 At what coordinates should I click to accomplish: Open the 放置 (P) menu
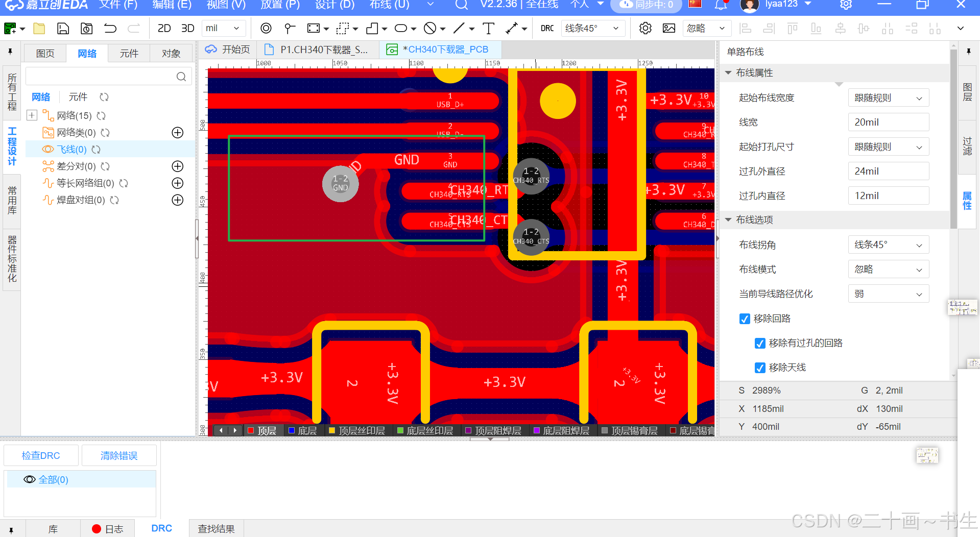280,5
